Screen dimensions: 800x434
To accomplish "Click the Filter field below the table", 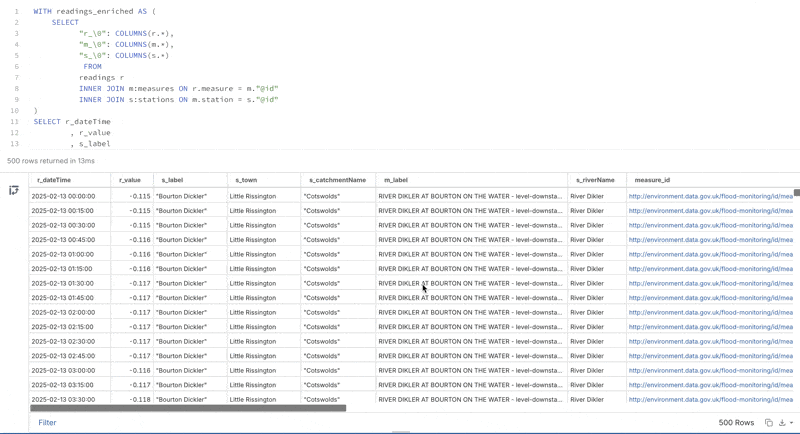I will pyautogui.click(x=47, y=423).
